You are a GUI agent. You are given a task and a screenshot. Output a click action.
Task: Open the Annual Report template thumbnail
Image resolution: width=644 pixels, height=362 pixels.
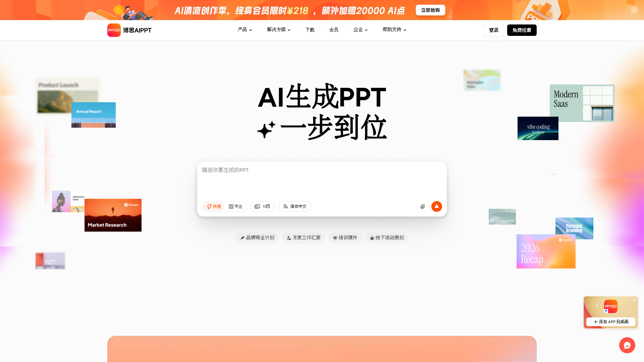click(x=94, y=115)
